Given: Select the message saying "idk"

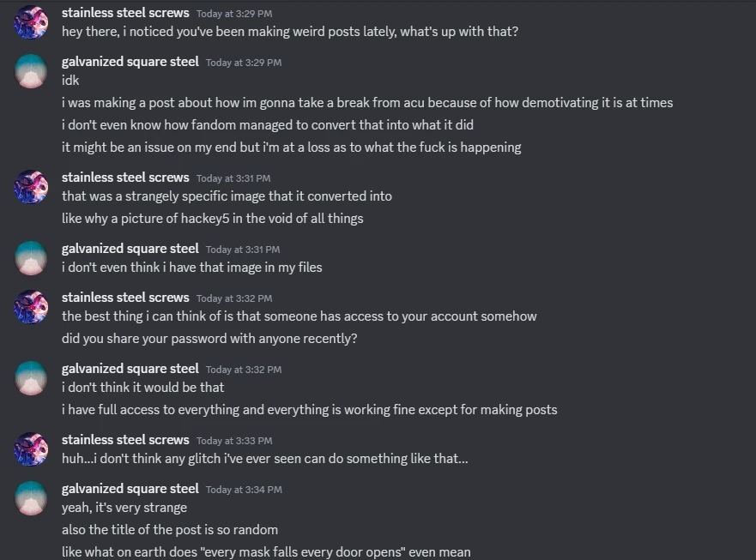Looking at the screenshot, I should pyautogui.click(x=70, y=80).
